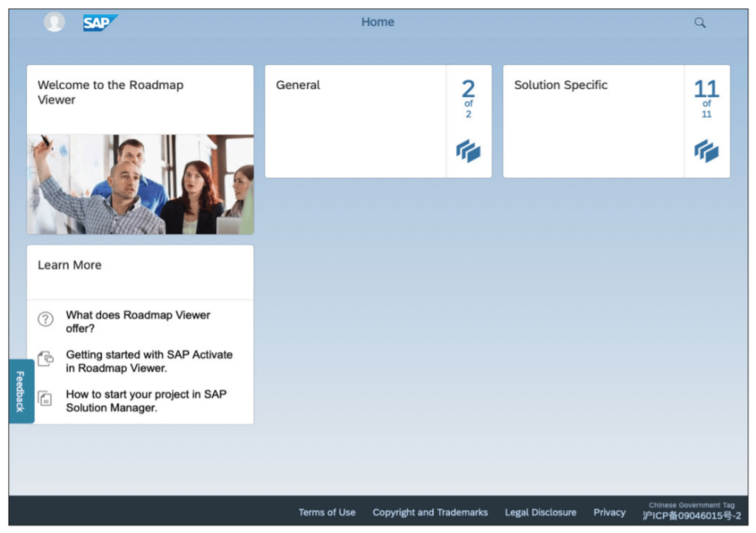Image resolution: width=756 pixels, height=533 pixels.
Task: Open the Terms of Use link
Action: tap(327, 512)
